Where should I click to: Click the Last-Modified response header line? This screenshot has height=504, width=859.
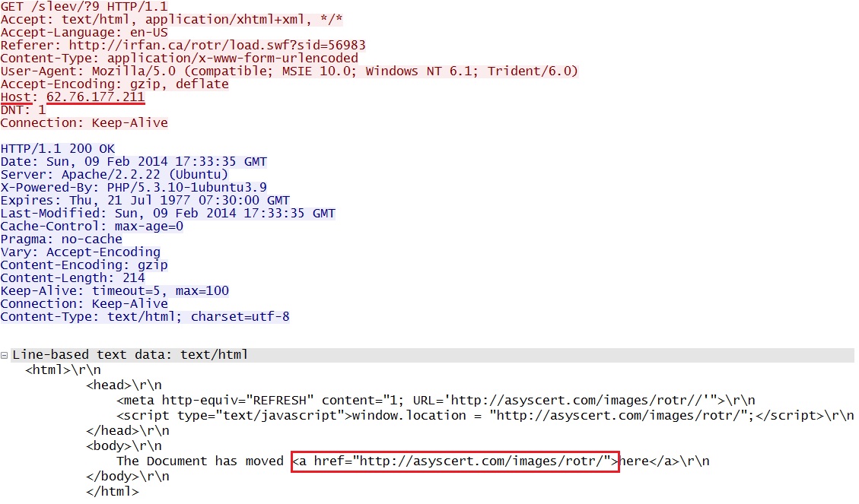point(167,213)
